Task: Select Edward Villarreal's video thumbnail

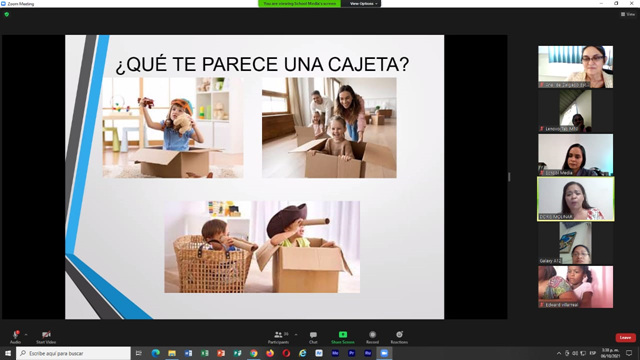Action: click(576, 287)
